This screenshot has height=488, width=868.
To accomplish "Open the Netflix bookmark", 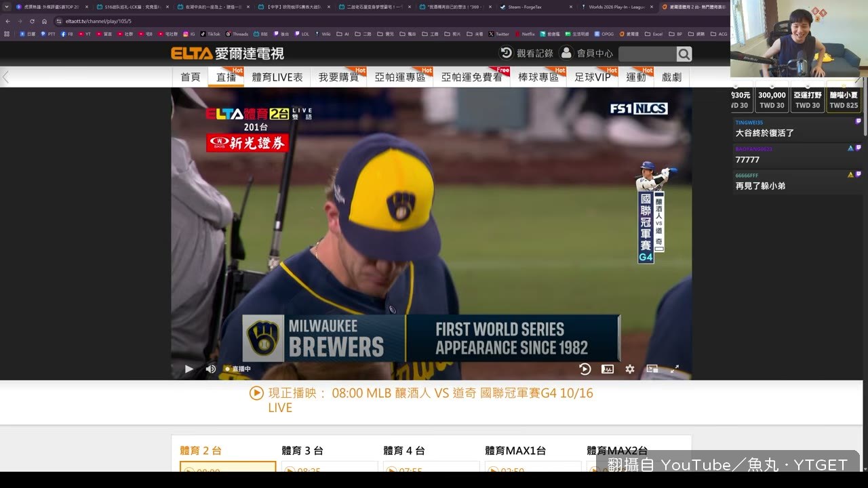I will coord(525,33).
